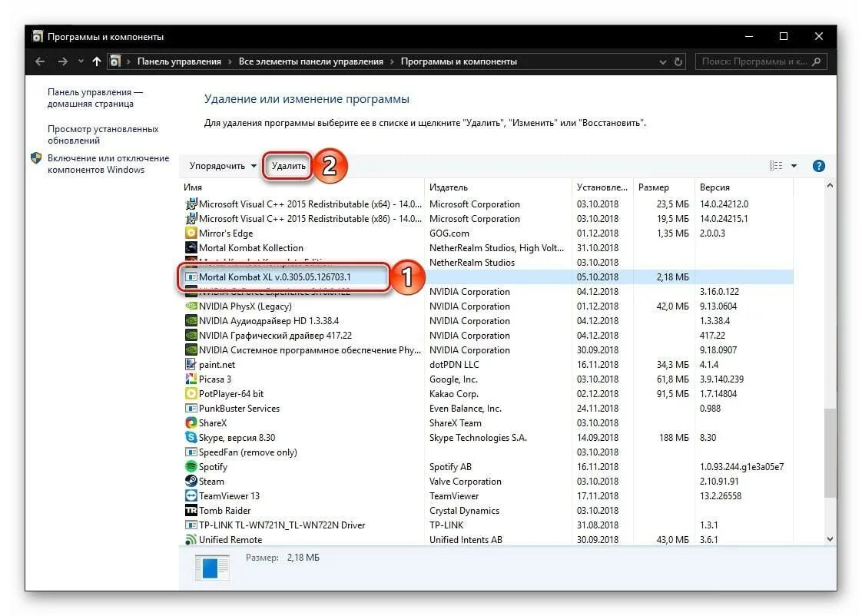The image size is (862, 616).
Task: Select the TeamViewer 13 icon
Action: coord(191,495)
